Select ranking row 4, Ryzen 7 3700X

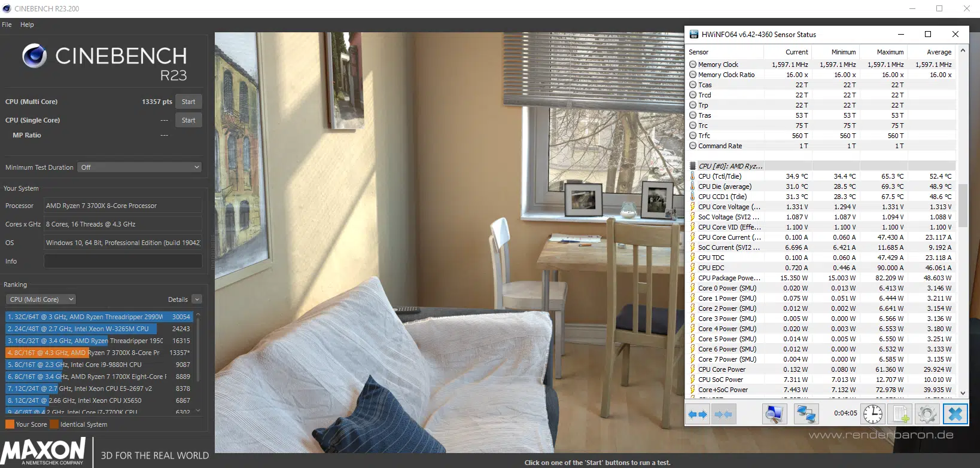tap(99, 353)
